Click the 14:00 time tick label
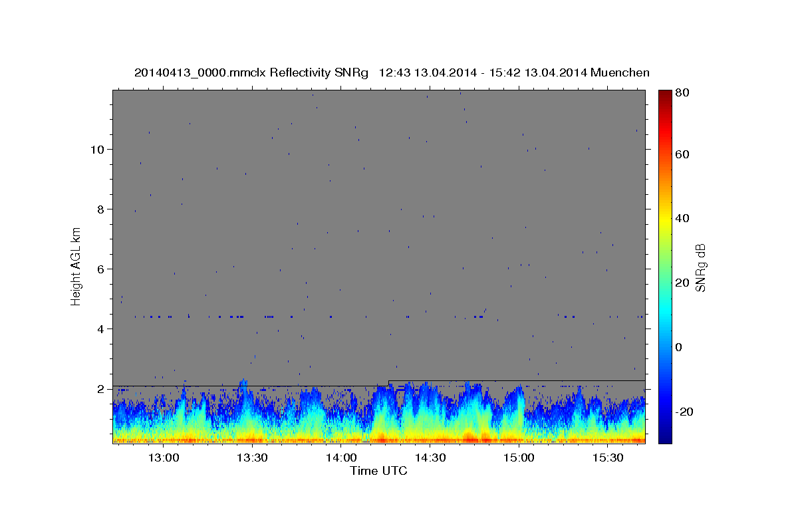The width and height of the screenshot is (798, 532). [x=340, y=458]
